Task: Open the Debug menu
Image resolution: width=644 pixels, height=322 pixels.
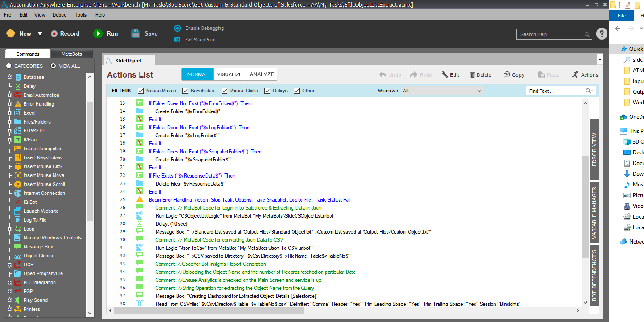Action: [x=59, y=15]
